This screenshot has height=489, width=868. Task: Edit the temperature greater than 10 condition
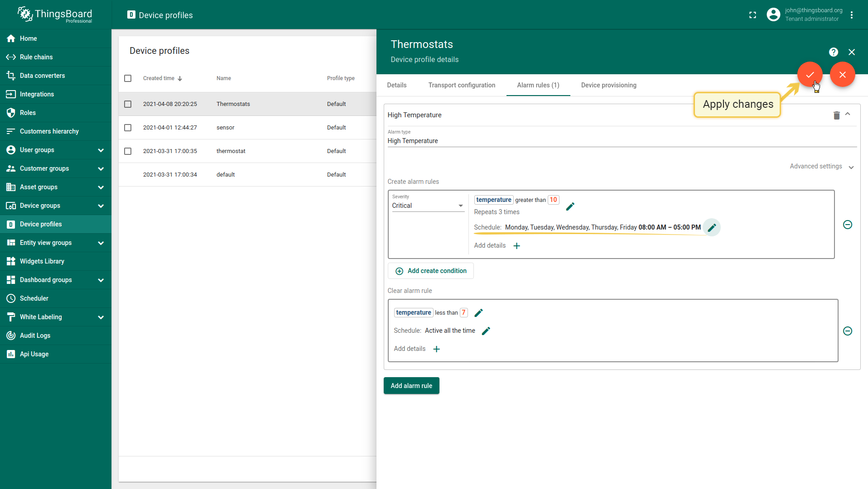click(570, 206)
